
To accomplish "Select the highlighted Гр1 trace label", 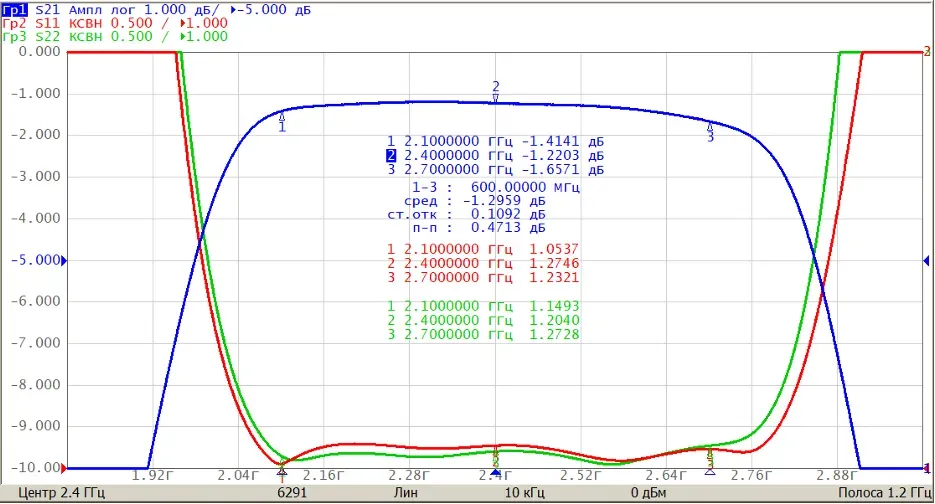I will coord(14,10).
